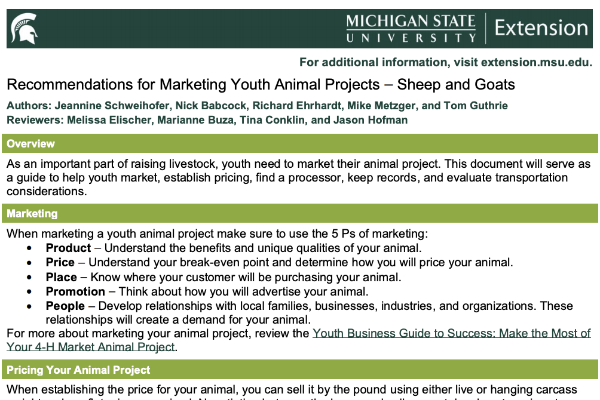Click the Authors line
Image resolution: width=600 pixels, height=400 pixels.
257,106
